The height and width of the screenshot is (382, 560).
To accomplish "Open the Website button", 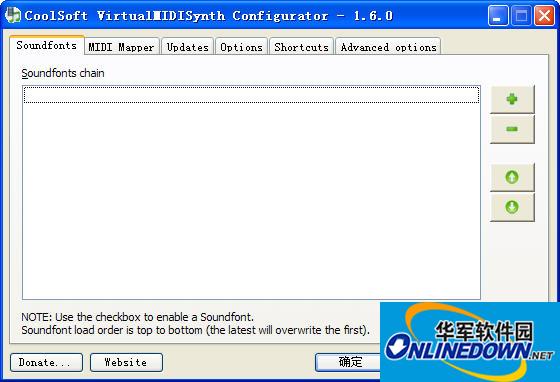I will [x=126, y=362].
